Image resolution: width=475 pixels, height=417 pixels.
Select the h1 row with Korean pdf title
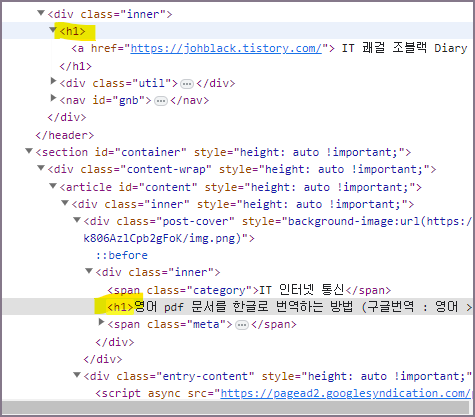[x=237, y=307]
